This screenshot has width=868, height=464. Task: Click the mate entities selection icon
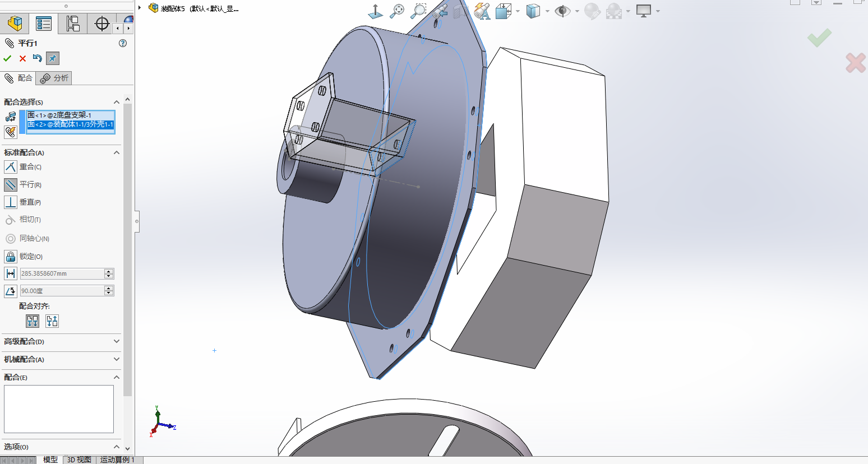click(x=11, y=117)
